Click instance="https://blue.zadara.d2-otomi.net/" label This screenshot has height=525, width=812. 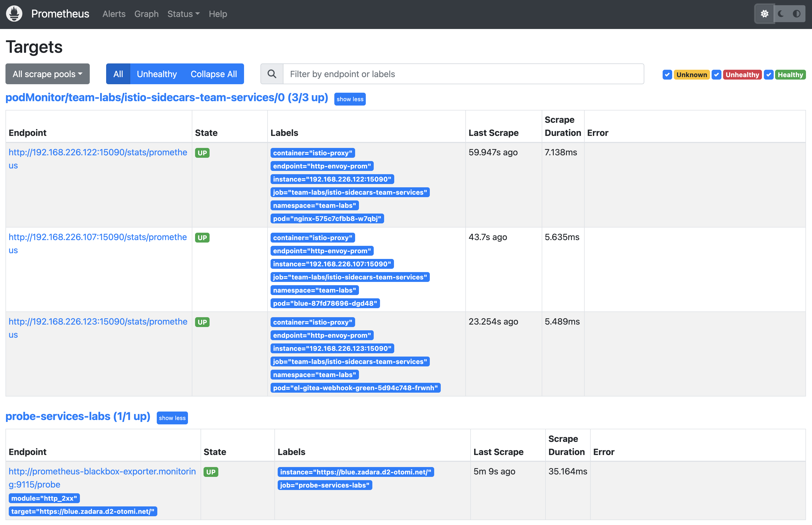coord(355,472)
